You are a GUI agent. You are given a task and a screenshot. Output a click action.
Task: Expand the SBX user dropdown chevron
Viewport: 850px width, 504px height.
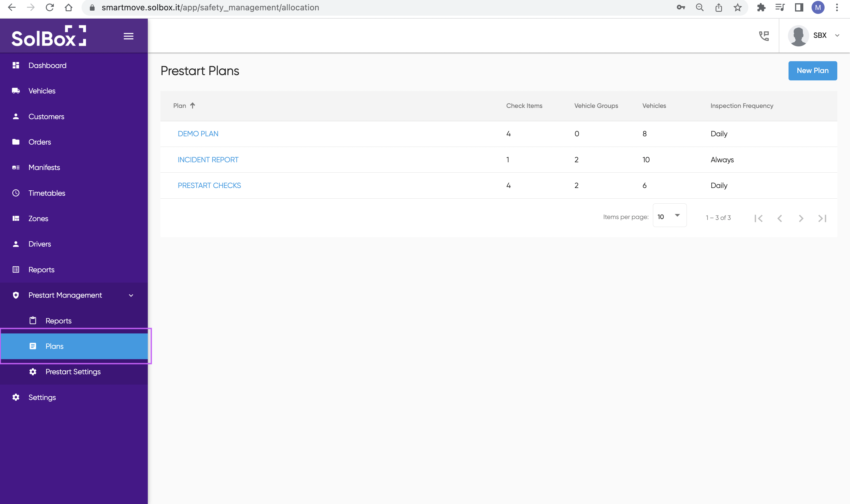[x=837, y=35]
